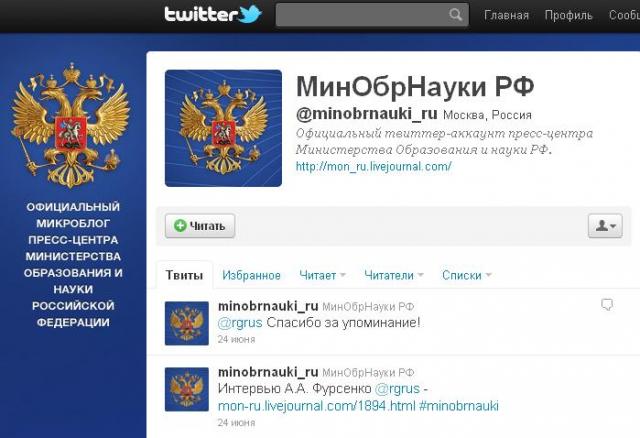The height and width of the screenshot is (438, 640).
Task: Go to Главная in top navigation
Action: pos(506,16)
